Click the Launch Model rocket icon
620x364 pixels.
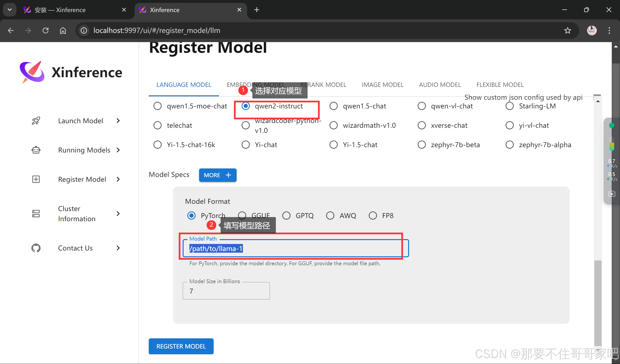point(36,121)
